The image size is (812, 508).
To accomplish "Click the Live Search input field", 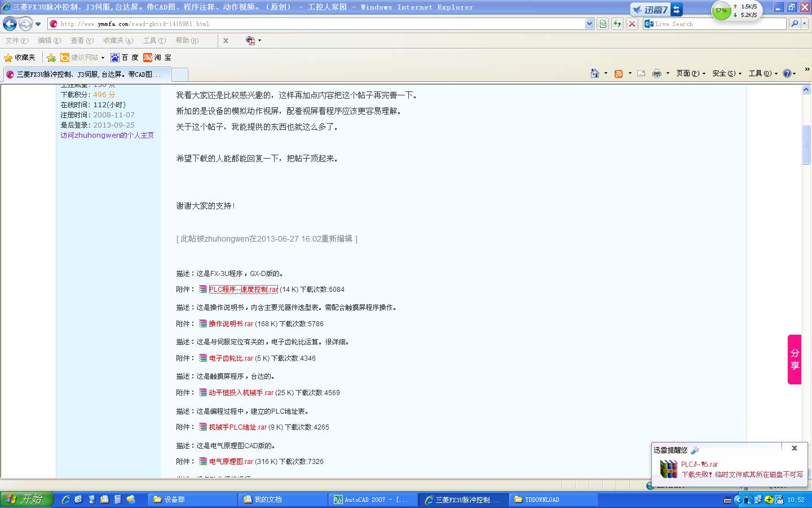I will pyautogui.click(x=716, y=24).
